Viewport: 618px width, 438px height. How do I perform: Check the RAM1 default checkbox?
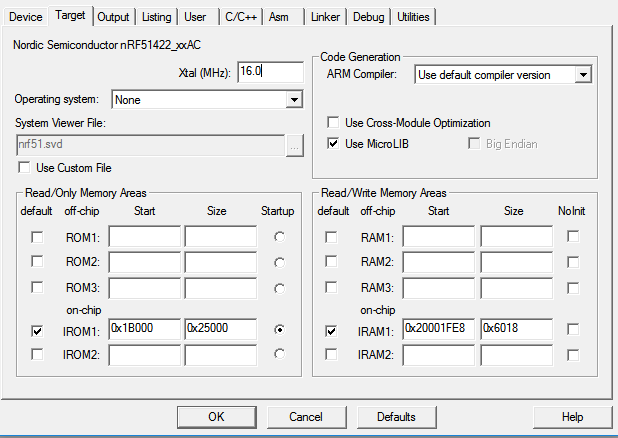point(331,237)
